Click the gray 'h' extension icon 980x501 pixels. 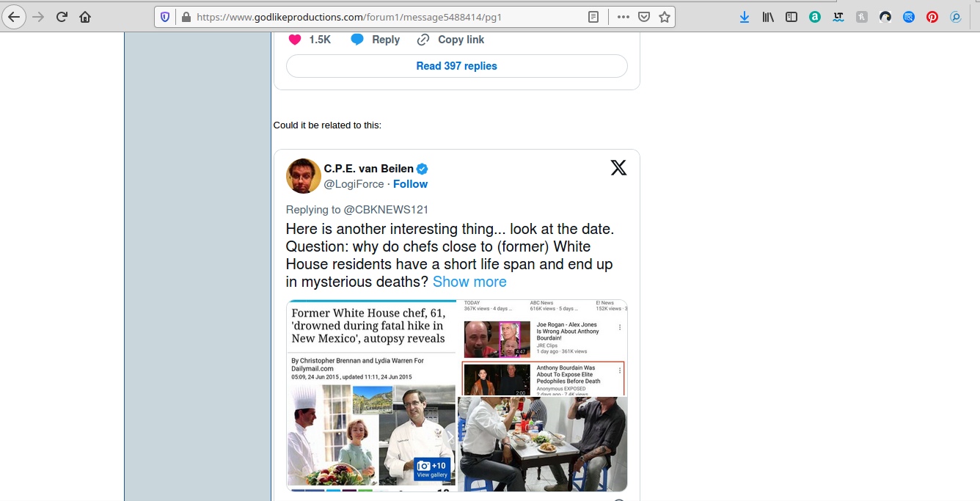click(x=862, y=17)
